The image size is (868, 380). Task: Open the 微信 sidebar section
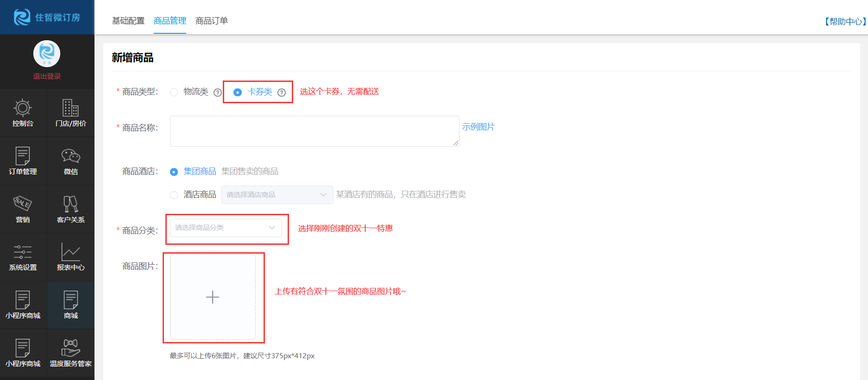pyautogui.click(x=71, y=161)
